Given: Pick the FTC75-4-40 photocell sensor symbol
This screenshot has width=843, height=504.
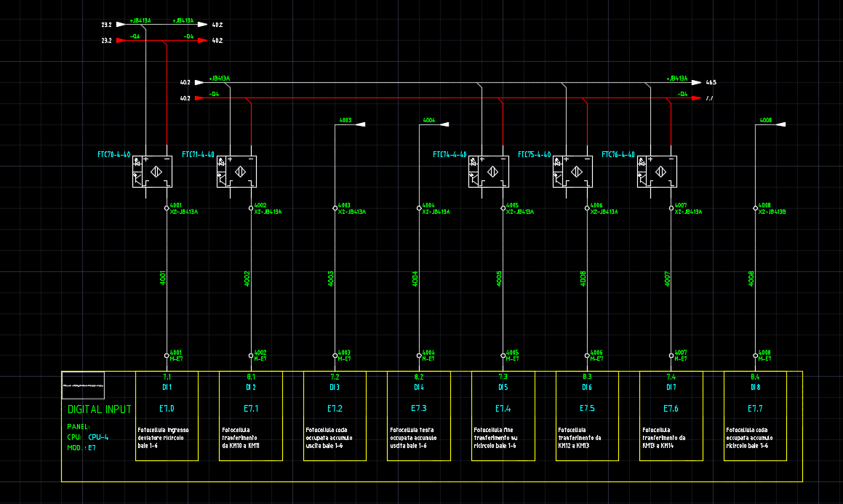Looking at the screenshot, I should pos(572,172).
